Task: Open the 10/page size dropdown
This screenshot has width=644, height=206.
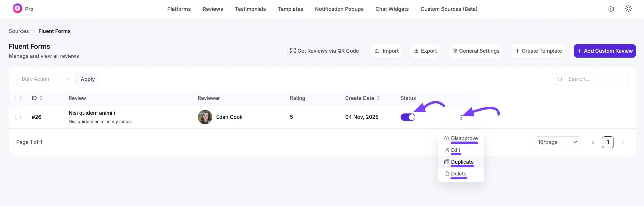Action: click(x=557, y=142)
